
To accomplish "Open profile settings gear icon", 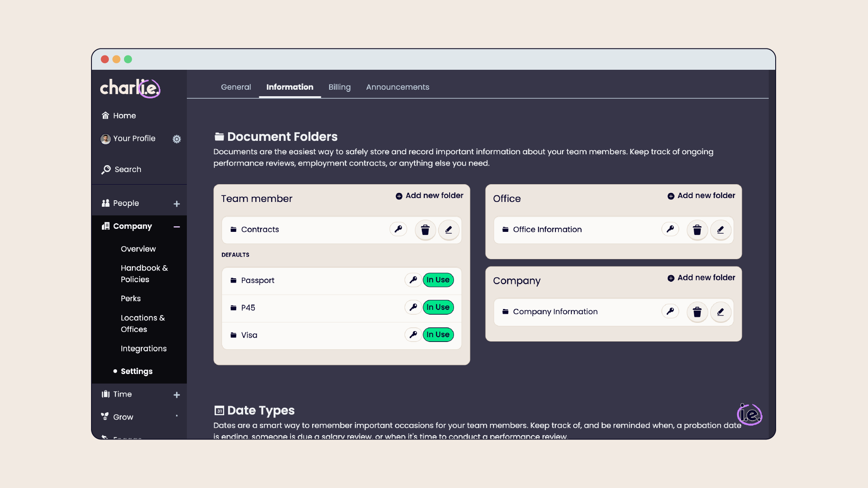I will [x=176, y=139].
